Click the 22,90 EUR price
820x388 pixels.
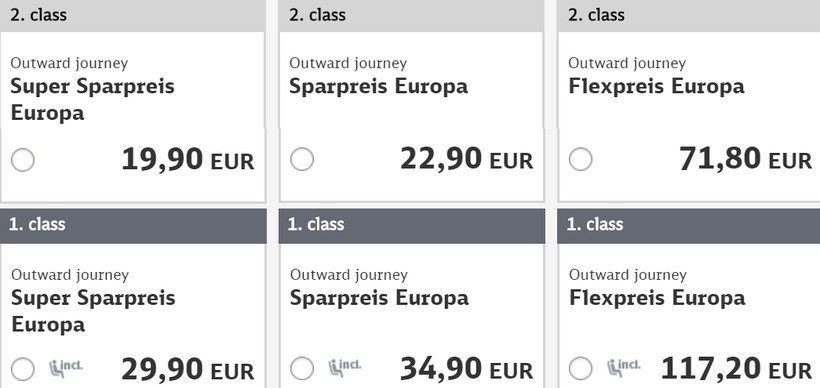click(x=467, y=159)
